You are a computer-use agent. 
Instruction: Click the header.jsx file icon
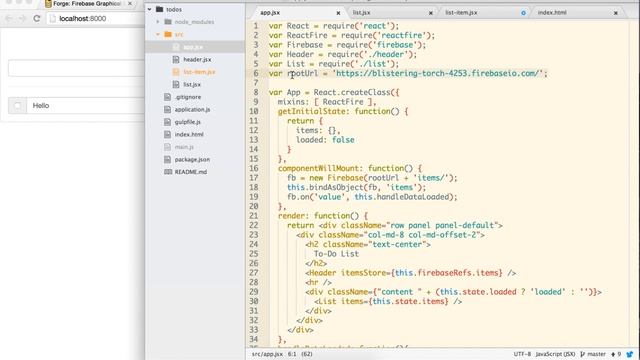[176, 60]
